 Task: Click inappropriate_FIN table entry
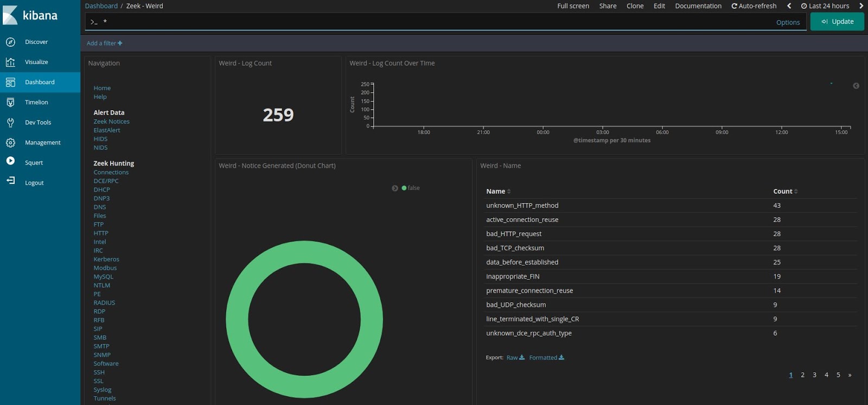point(513,276)
